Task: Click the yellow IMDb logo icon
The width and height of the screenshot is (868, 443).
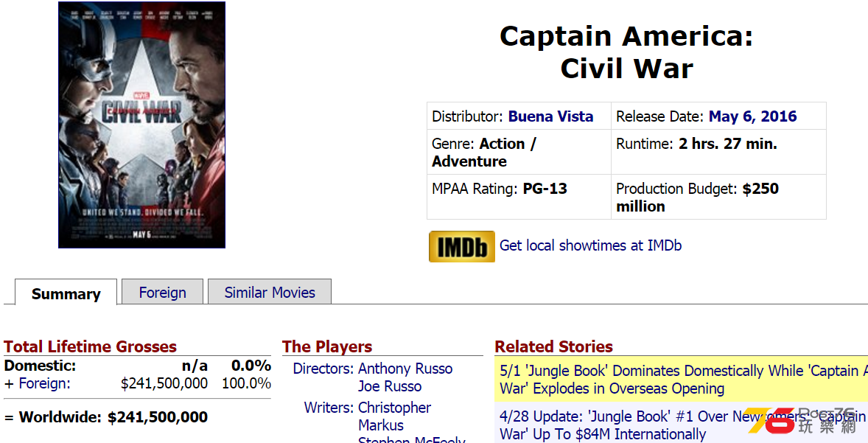Action: 462,246
